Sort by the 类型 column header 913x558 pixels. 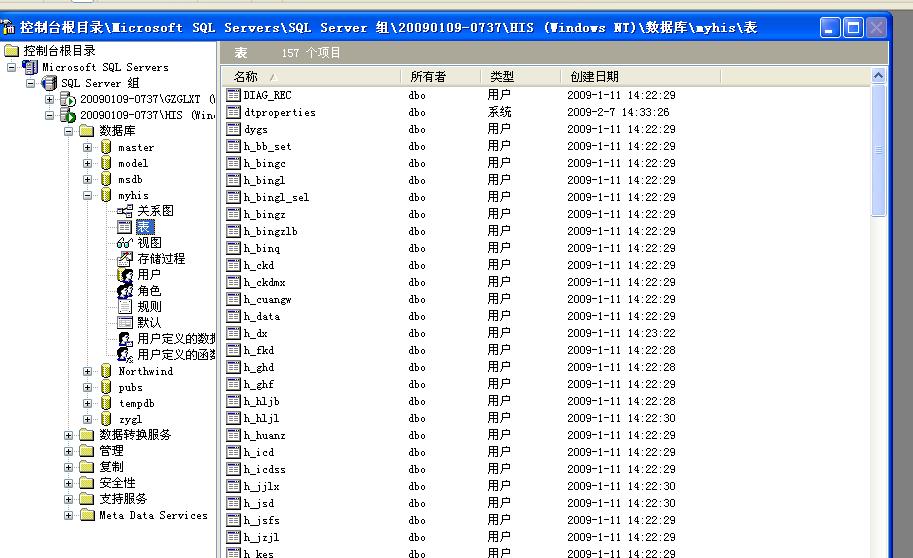coord(521,76)
